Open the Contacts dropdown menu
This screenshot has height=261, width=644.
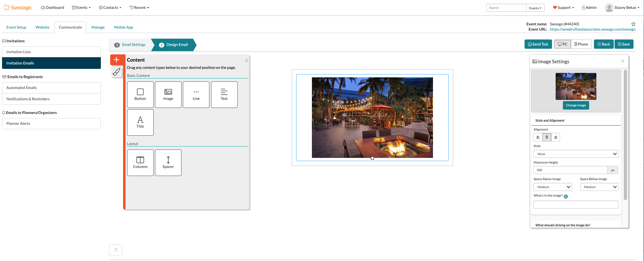coord(110,7)
